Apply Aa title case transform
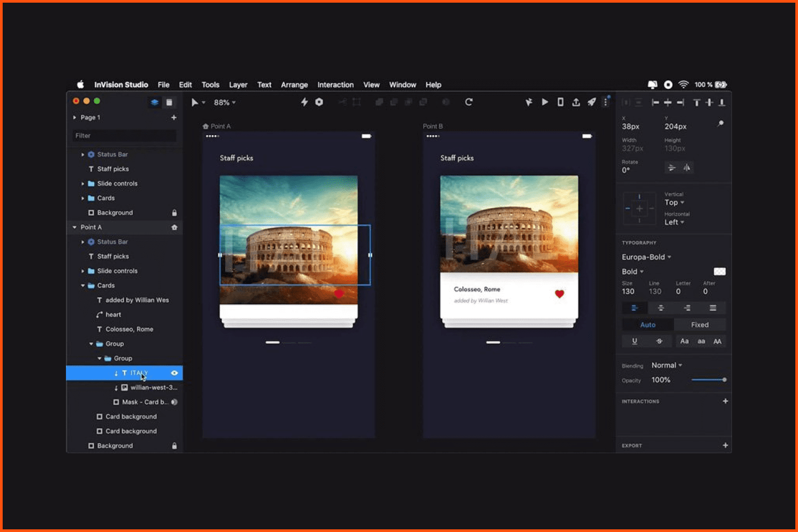Viewport: 798px width, 532px height. 685,342
